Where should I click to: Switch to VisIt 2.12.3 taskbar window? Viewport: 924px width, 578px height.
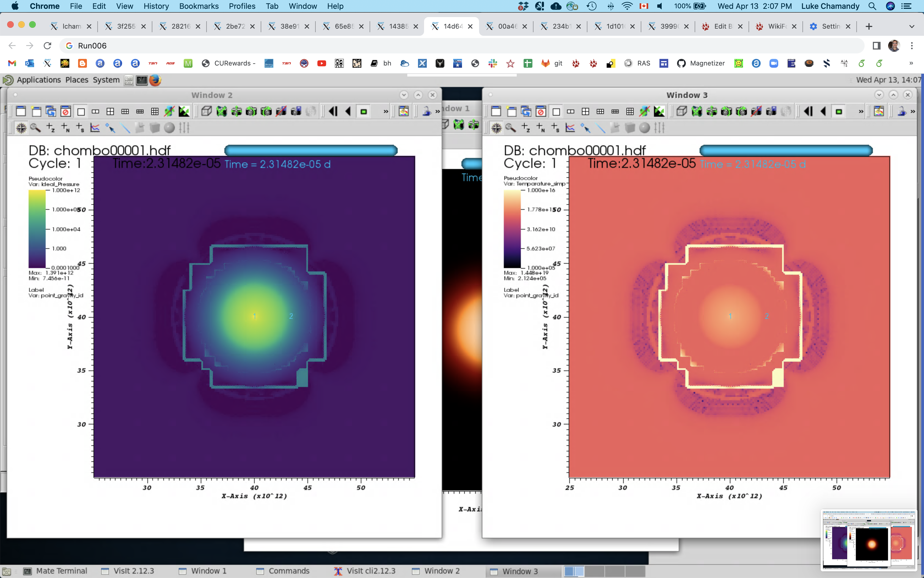[128, 571]
